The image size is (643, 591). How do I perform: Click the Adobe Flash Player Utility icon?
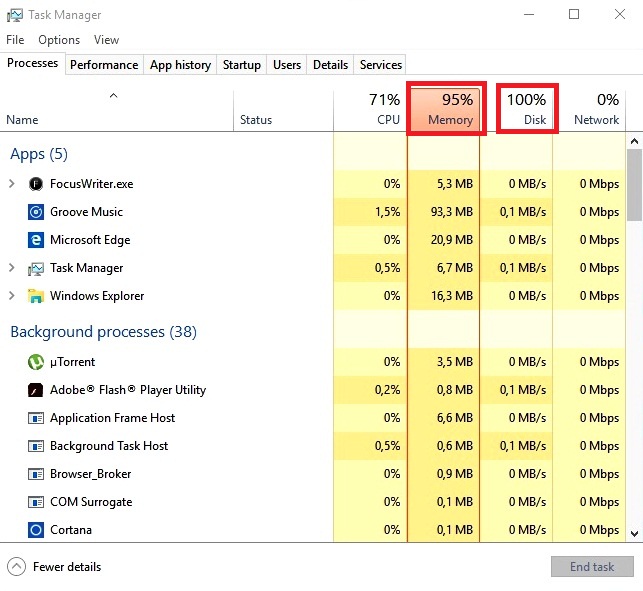[x=36, y=390]
